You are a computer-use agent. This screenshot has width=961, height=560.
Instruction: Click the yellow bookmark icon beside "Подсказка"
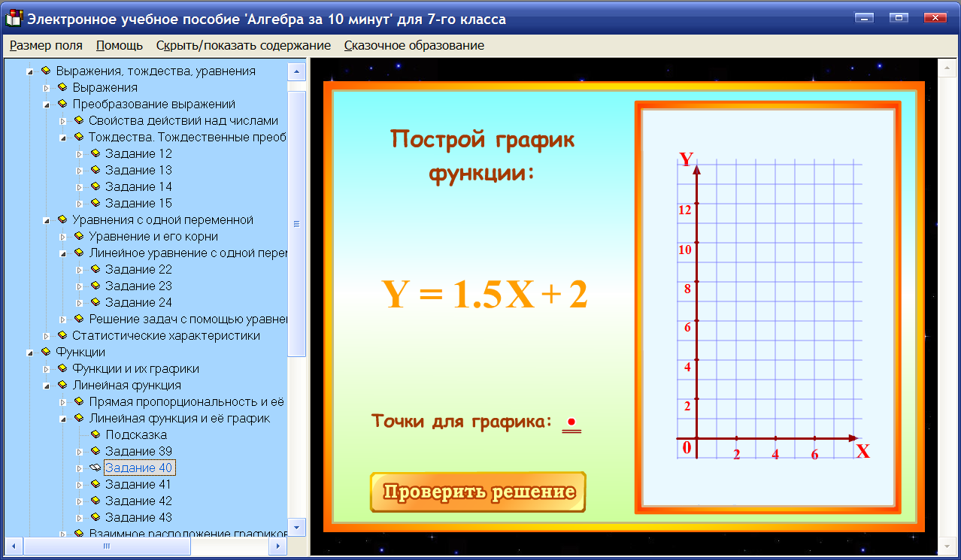coord(96,434)
